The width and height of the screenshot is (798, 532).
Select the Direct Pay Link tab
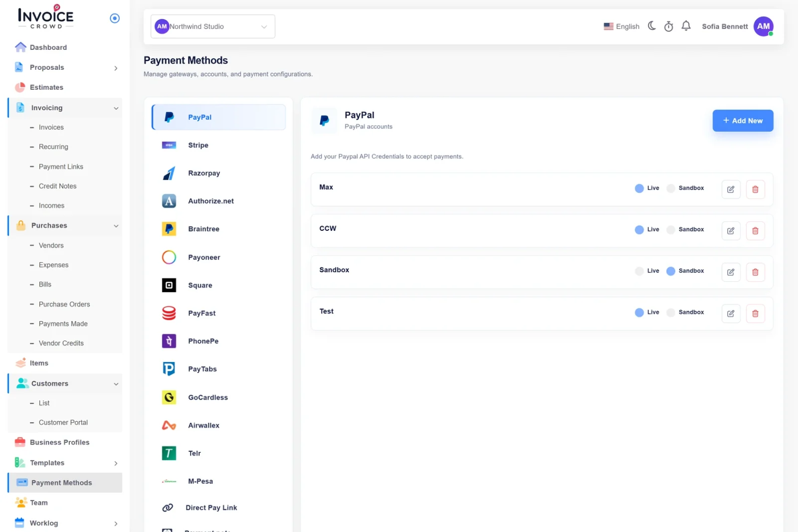pos(218,508)
